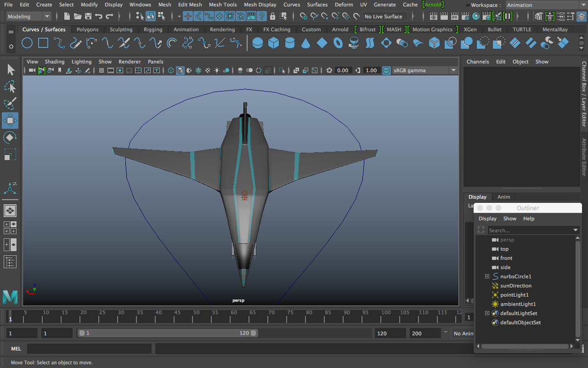Viewport: 588px width, 368px height.
Task: Toggle snap to grids magnet icon
Action: tap(304, 17)
